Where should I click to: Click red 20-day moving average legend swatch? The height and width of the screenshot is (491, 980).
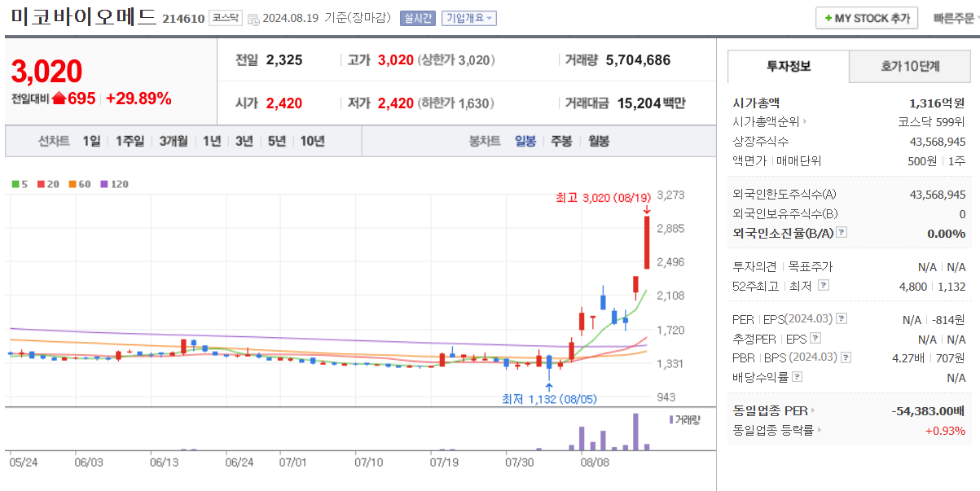tap(40, 184)
